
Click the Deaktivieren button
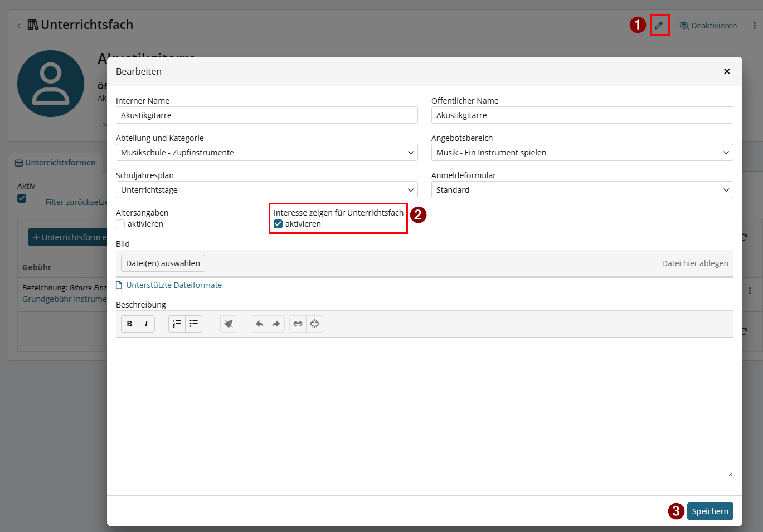point(708,26)
